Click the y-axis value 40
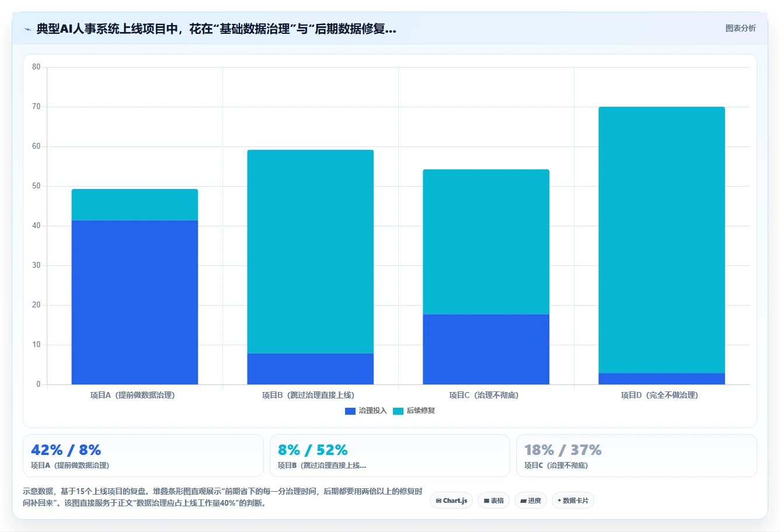The width and height of the screenshot is (780, 532). click(36, 226)
